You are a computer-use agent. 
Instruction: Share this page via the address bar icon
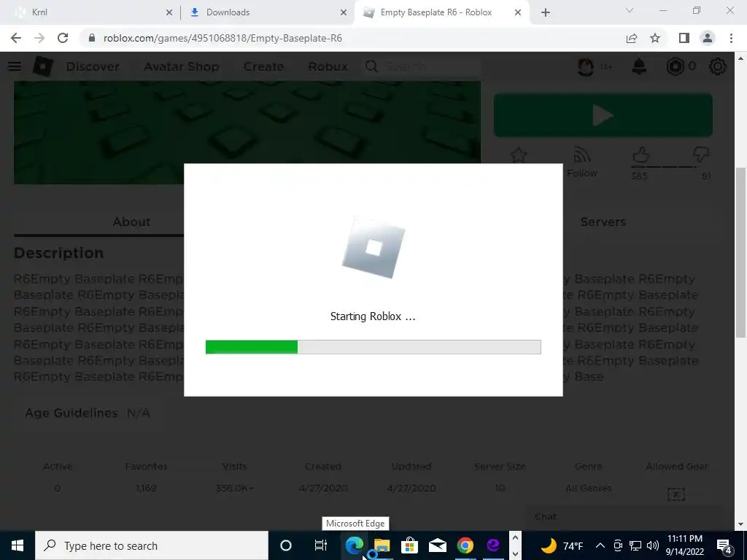coord(632,38)
